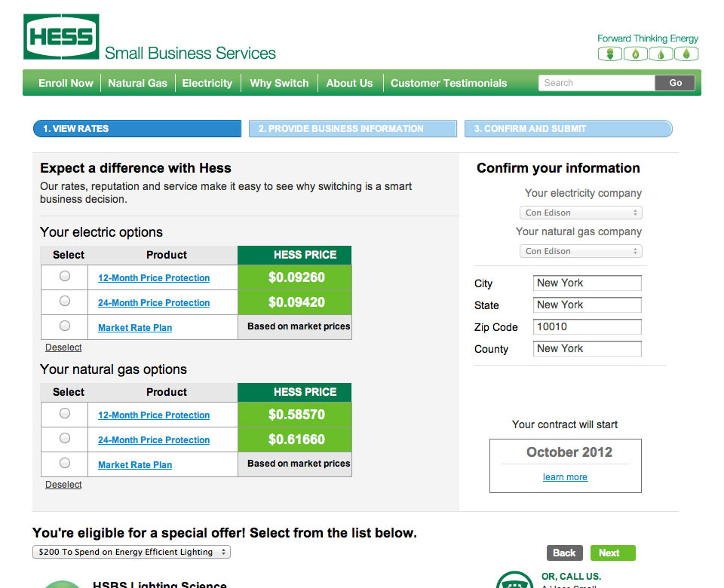Click the County input field
The height and width of the screenshot is (588, 724).
587,348
